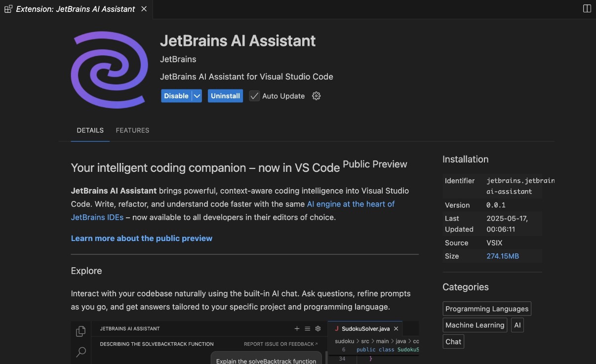The height and width of the screenshot is (364, 596).
Task: Click the chat list icon in the preview image
Action: (307, 328)
